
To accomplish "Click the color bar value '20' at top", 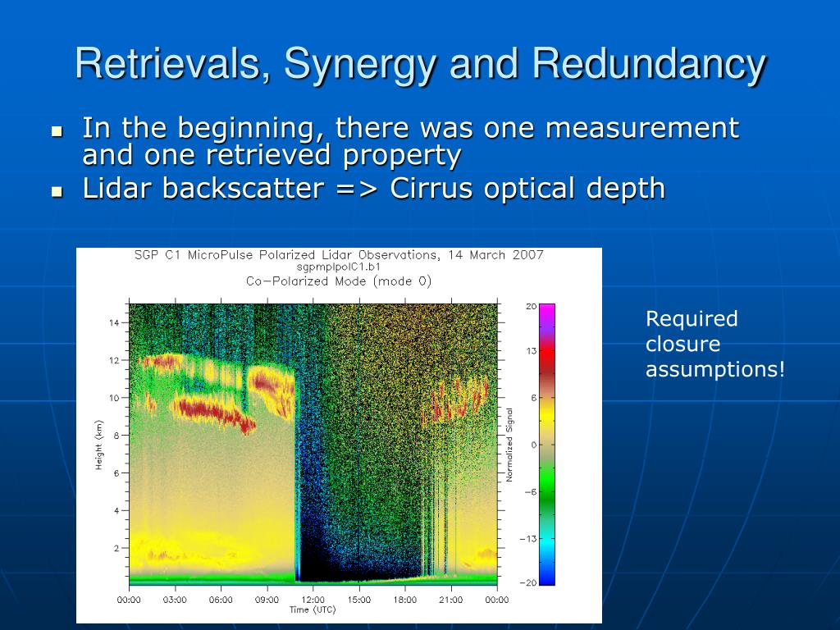I will point(531,307).
